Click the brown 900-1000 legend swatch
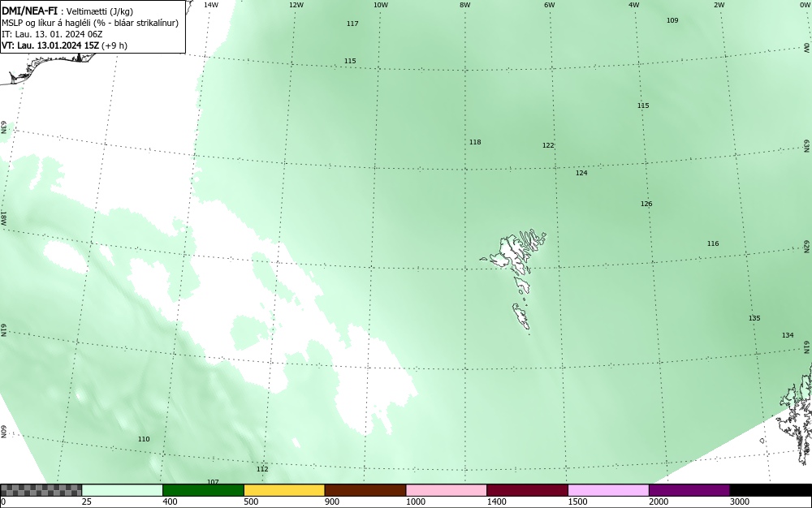 click(365, 490)
